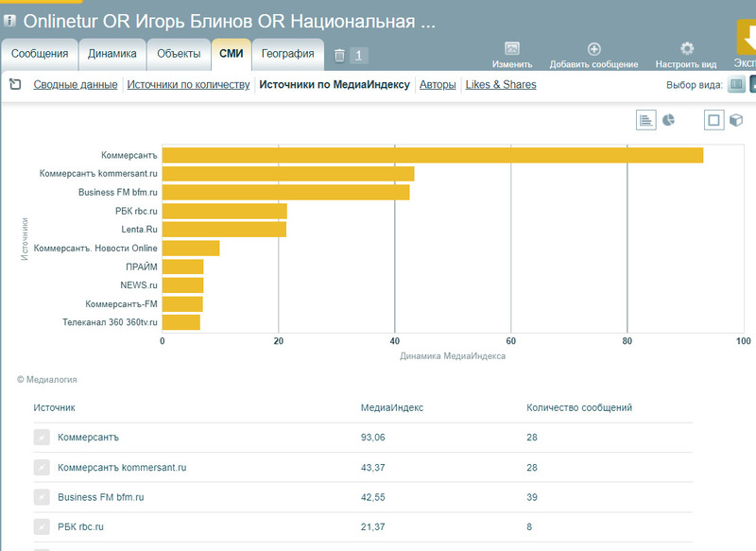
Task: Switch chart to pie type
Action: (668, 120)
